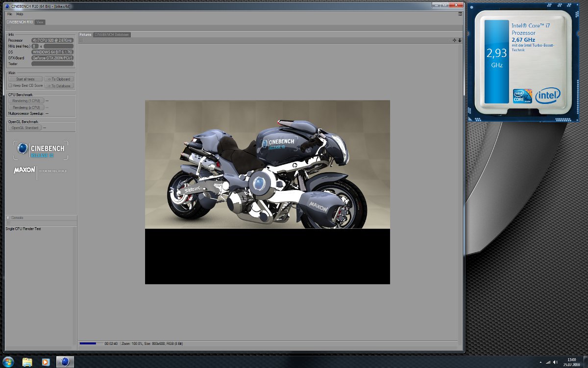This screenshot has width=588, height=368.
Task: Show hidden tray icons arrow
Action: coord(540,362)
